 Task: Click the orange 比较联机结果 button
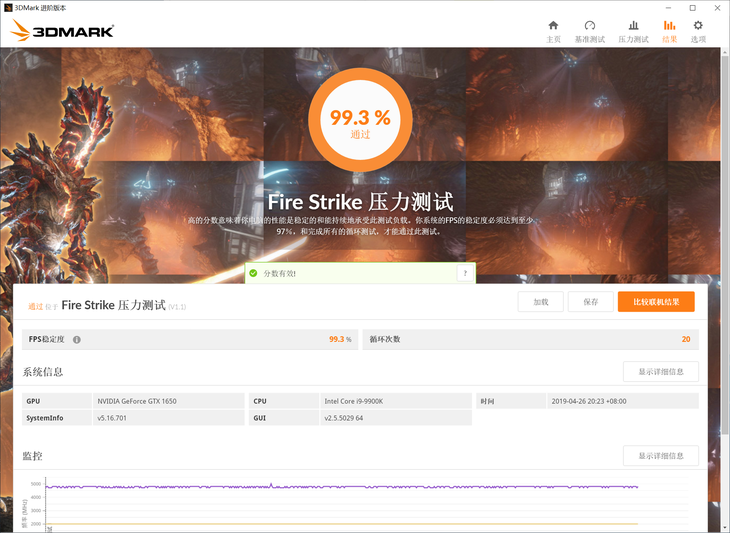(x=656, y=302)
